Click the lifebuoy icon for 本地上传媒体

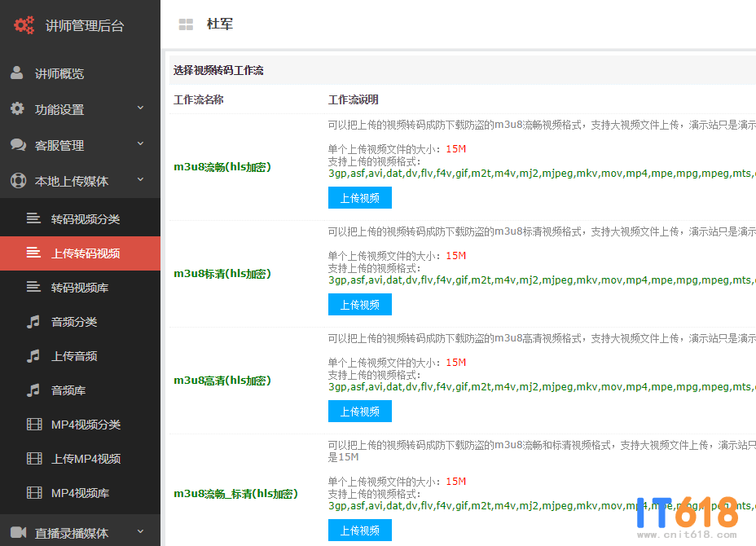(18, 180)
